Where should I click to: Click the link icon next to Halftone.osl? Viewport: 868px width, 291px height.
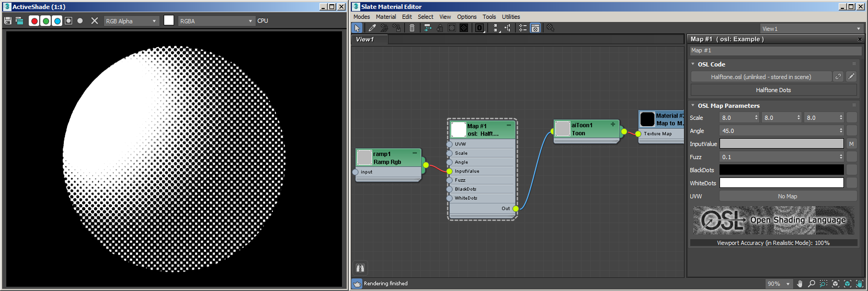coord(838,77)
